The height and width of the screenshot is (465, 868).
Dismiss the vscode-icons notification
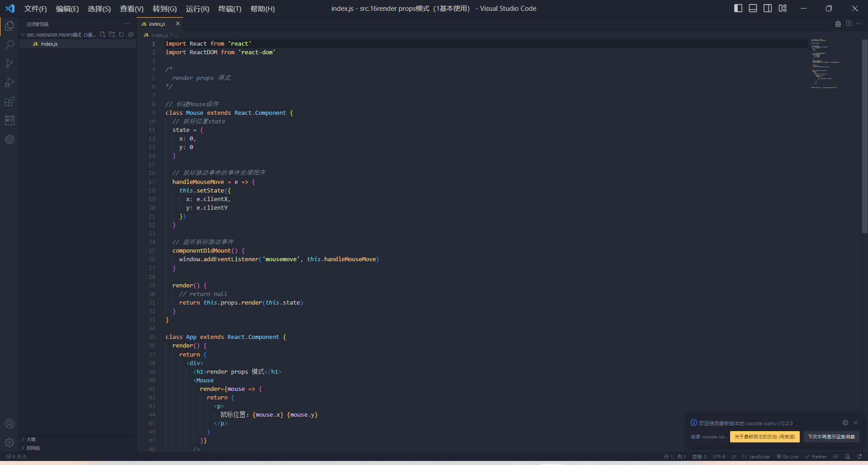855,423
